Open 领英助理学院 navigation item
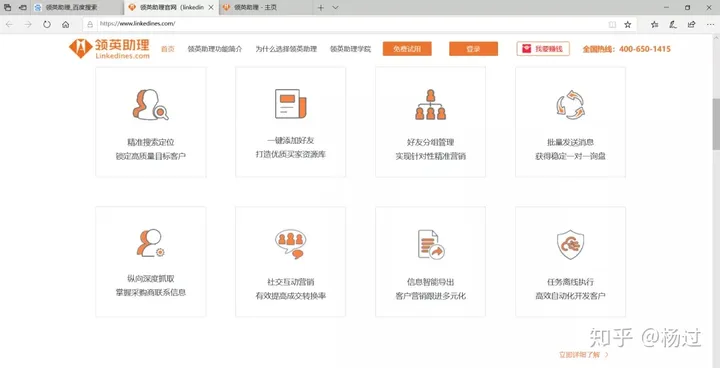720x368 pixels. point(350,49)
